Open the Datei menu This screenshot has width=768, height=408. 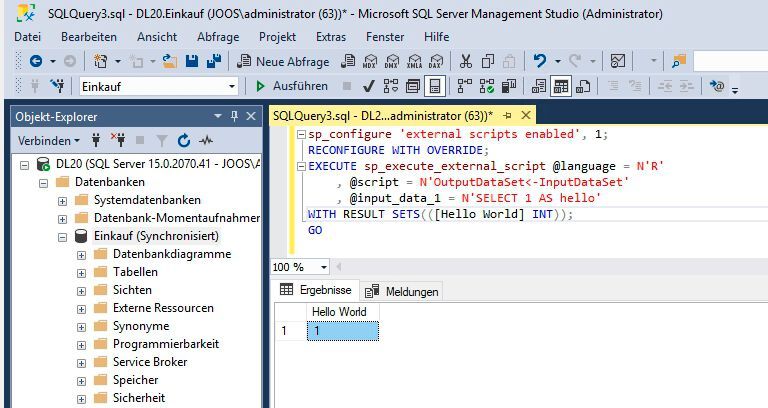(x=27, y=37)
